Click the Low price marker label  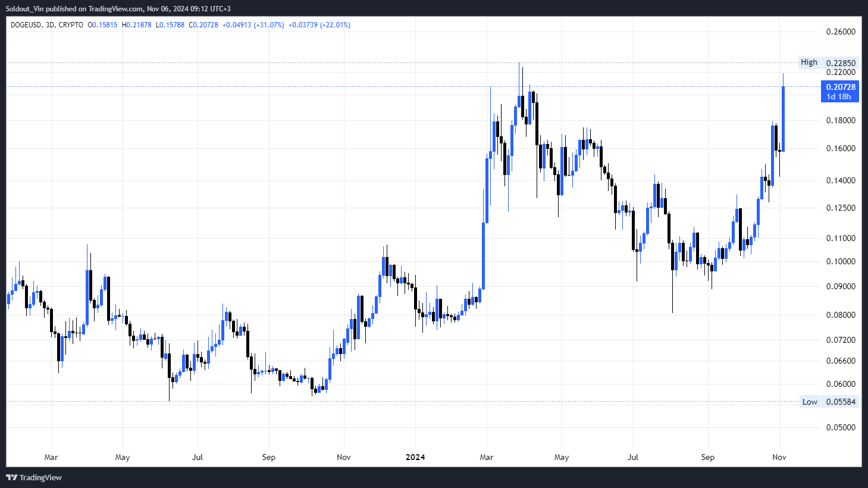[810, 402]
